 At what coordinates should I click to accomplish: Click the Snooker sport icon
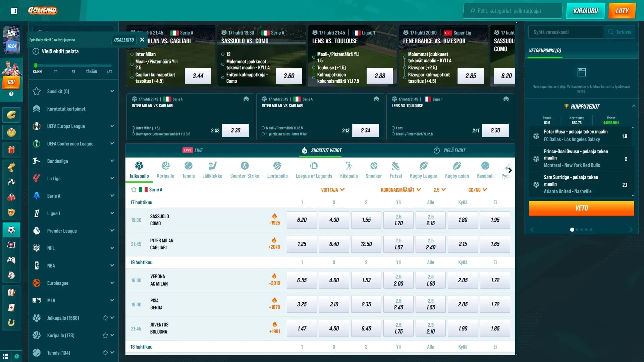click(x=374, y=166)
